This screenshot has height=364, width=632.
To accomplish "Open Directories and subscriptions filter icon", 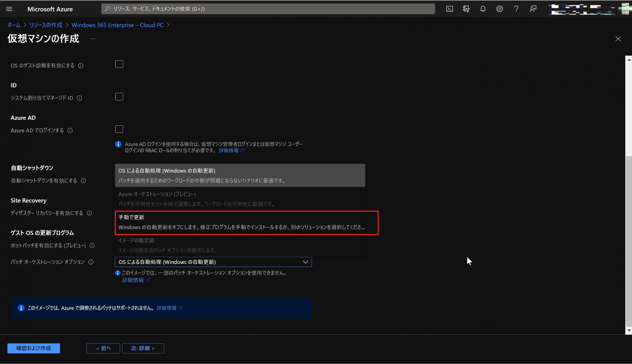I will coord(466,9).
